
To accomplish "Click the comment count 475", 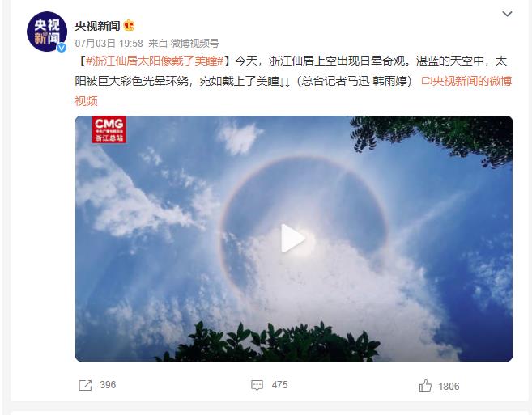I will [279, 385].
